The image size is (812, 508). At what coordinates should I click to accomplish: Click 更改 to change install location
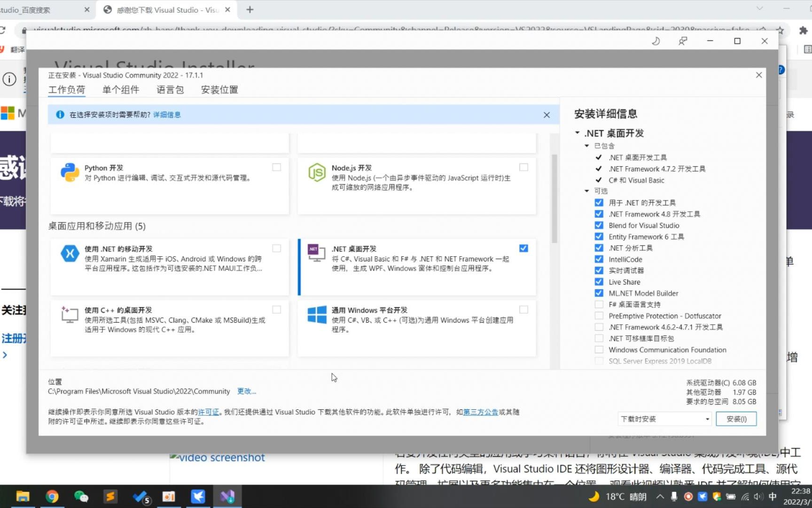click(x=246, y=391)
